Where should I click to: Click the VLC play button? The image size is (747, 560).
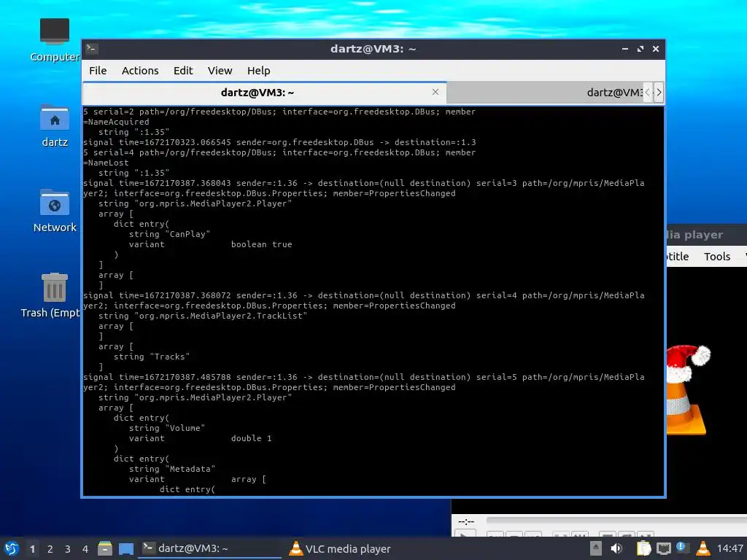click(465, 533)
